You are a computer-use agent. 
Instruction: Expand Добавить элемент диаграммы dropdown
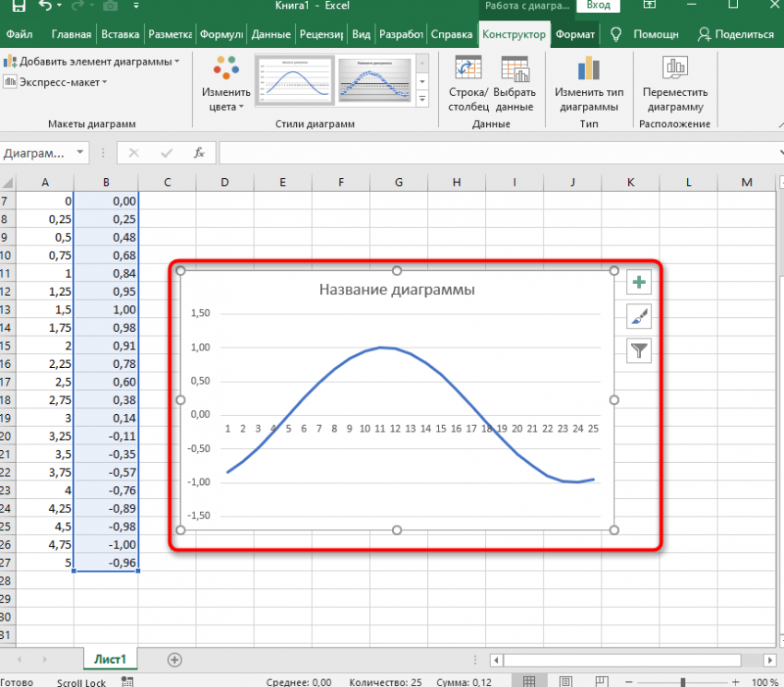click(x=92, y=62)
